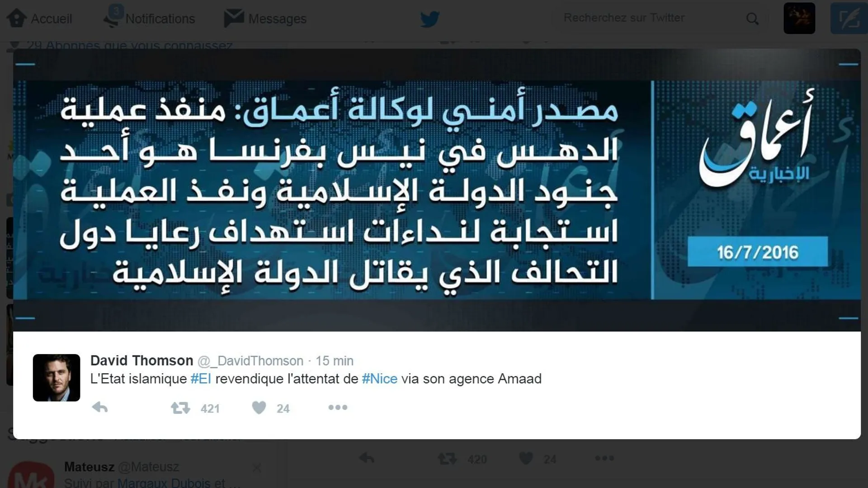Retweet the tweet with 421 retweets
The image size is (868, 488).
[180, 408]
